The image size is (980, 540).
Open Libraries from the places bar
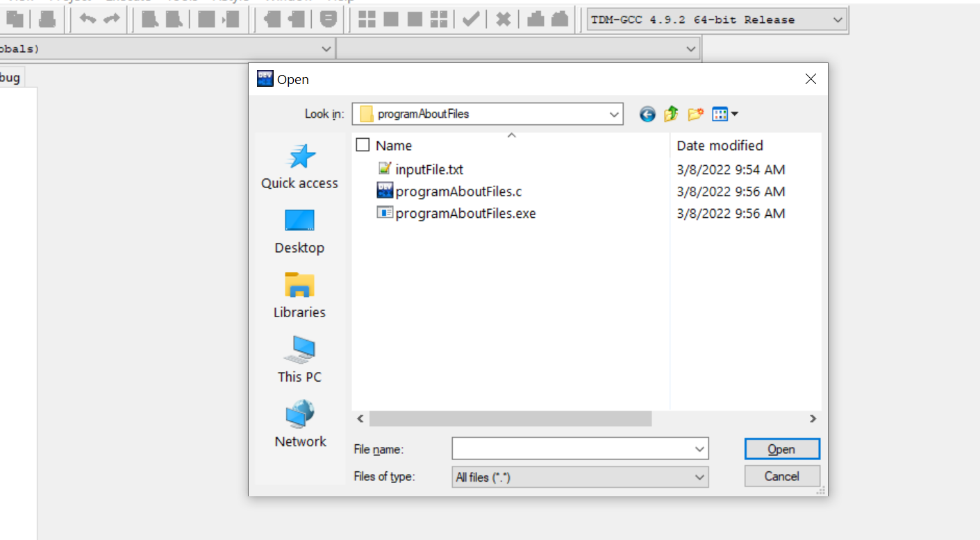[299, 296]
